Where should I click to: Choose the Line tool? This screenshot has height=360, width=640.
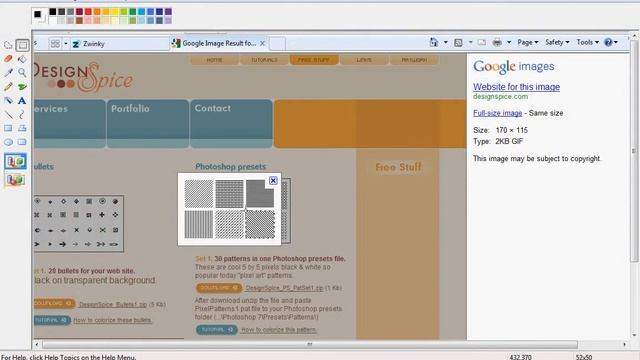click(x=8, y=115)
